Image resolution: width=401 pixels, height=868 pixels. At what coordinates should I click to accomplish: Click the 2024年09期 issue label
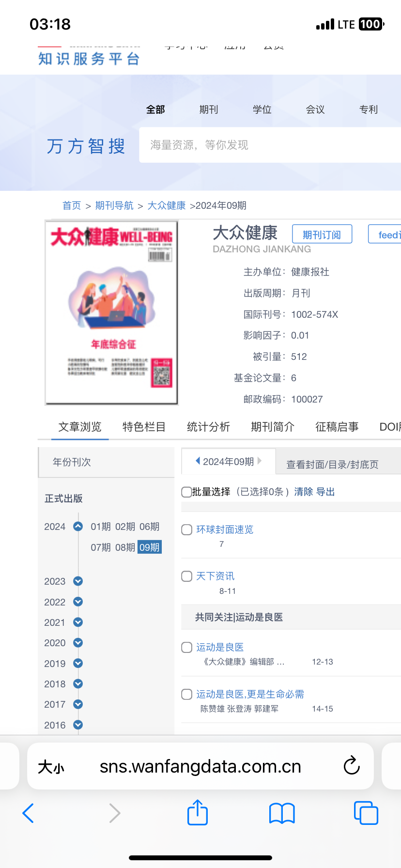tap(229, 462)
